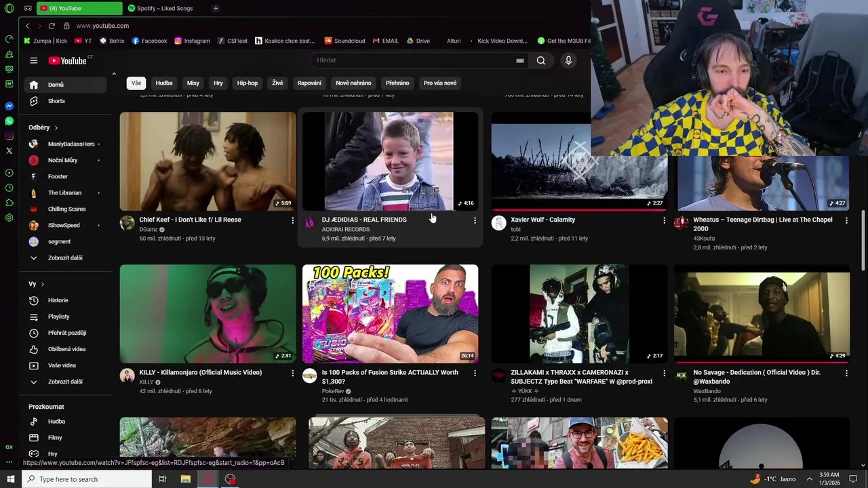
Task: Select the Živě filter chip
Action: [x=277, y=83]
